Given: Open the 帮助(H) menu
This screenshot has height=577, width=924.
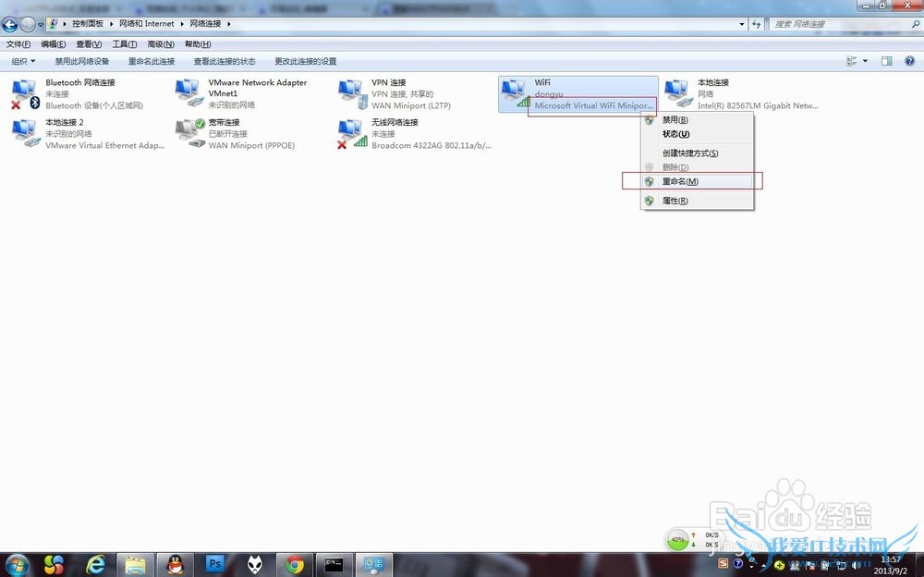Looking at the screenshot, I should 198,44.
